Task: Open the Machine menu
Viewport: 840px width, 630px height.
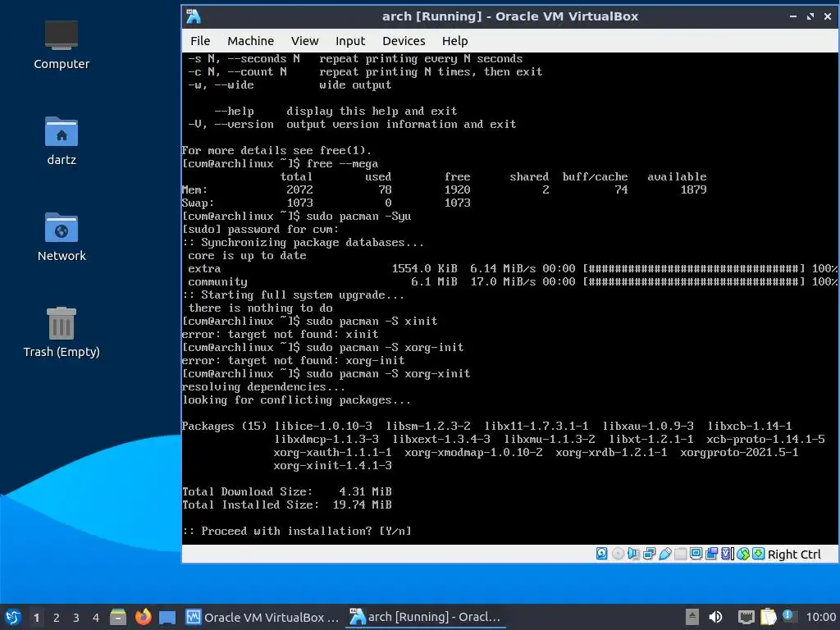Action: tap(250, 41)
